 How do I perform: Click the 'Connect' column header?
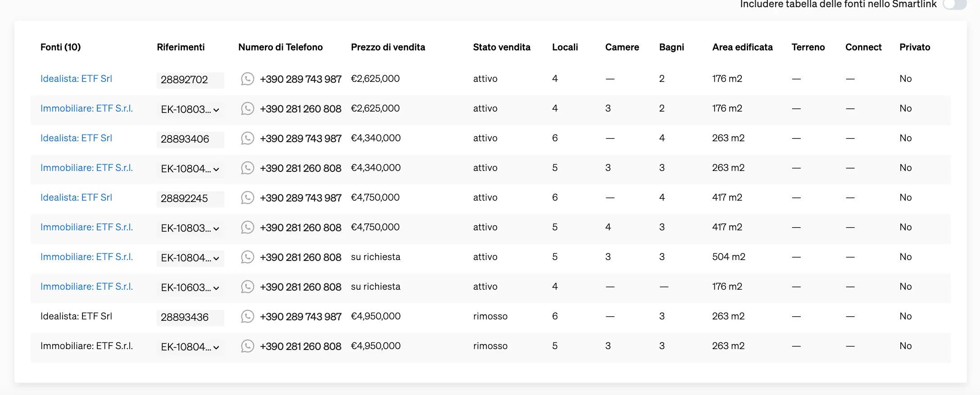[x=863, y=47]
